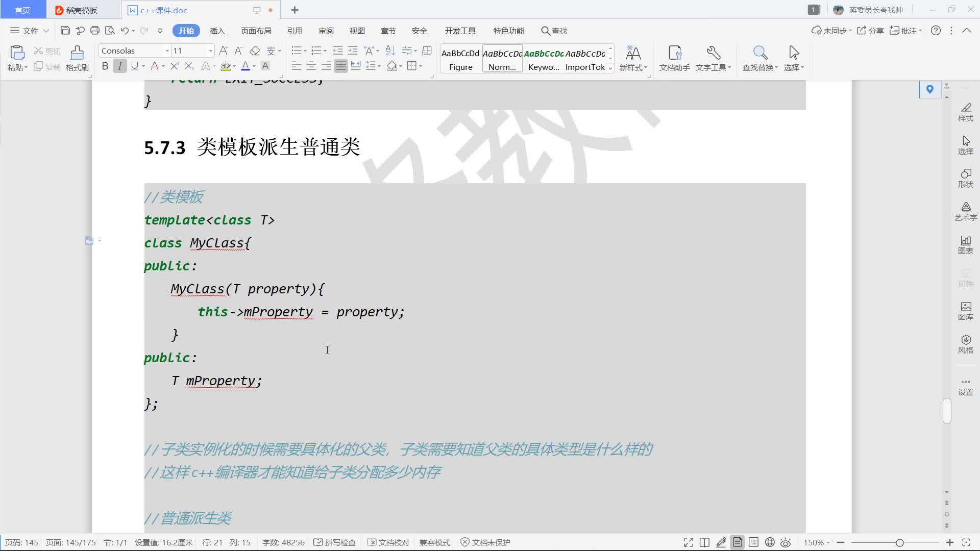Image resolution: width=980 pixels, height=551 pixels.
Task: Switch to References (引用) tab
Action: click(295, 31)
